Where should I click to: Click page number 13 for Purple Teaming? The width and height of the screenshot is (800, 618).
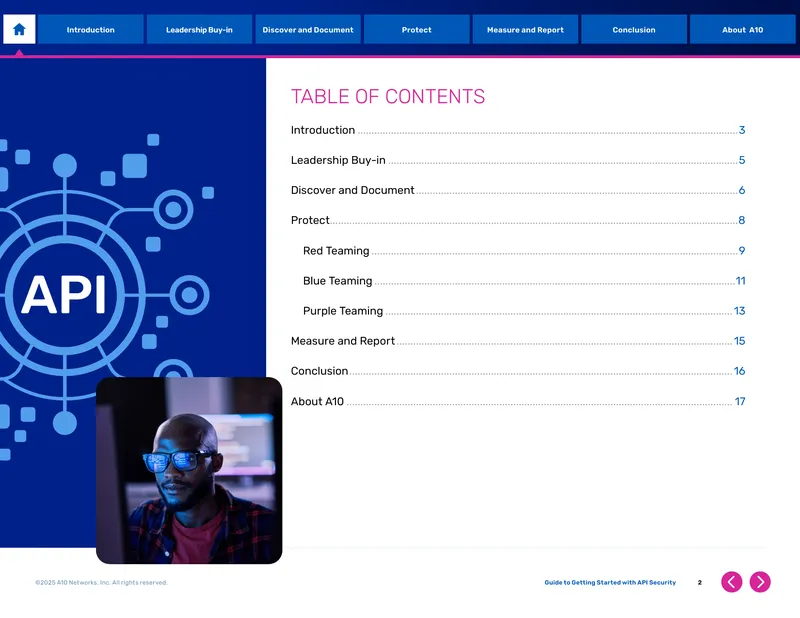[740, 311]
